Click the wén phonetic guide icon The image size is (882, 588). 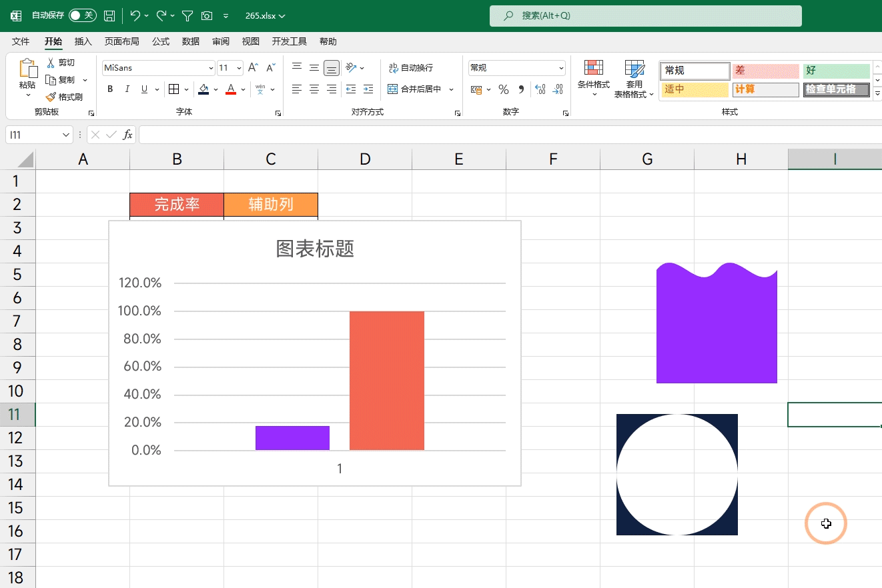[x=260, y=89]
